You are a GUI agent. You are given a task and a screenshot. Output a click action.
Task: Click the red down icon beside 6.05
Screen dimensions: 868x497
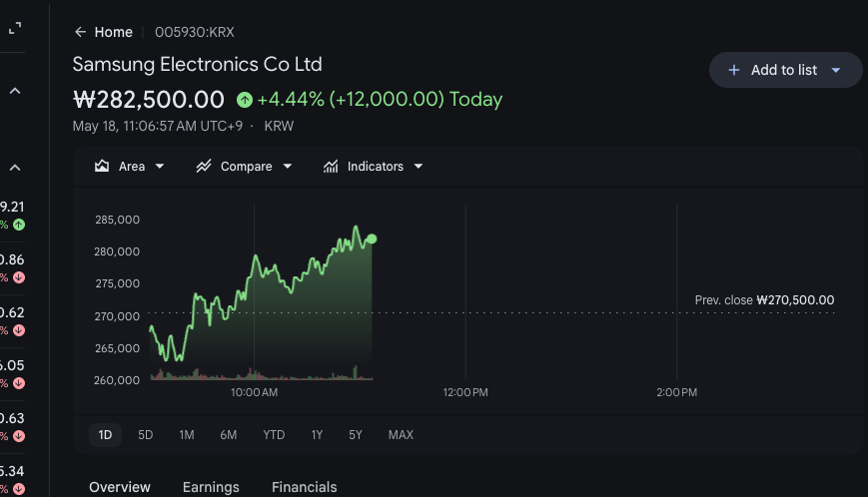point(19,383)
